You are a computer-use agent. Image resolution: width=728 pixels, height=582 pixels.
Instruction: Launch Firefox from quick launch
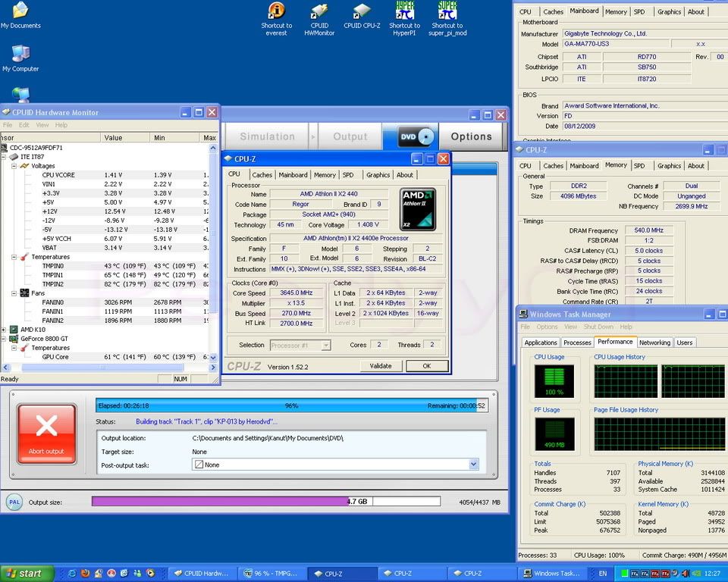[85, 573]
